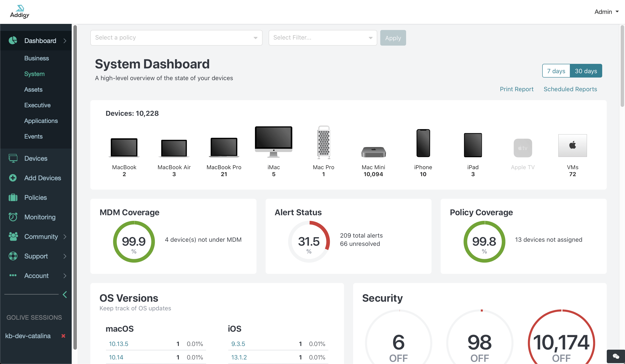Switch time range to 7 days
The width and height of the screenshot is (625, 364).
point(556,71)
